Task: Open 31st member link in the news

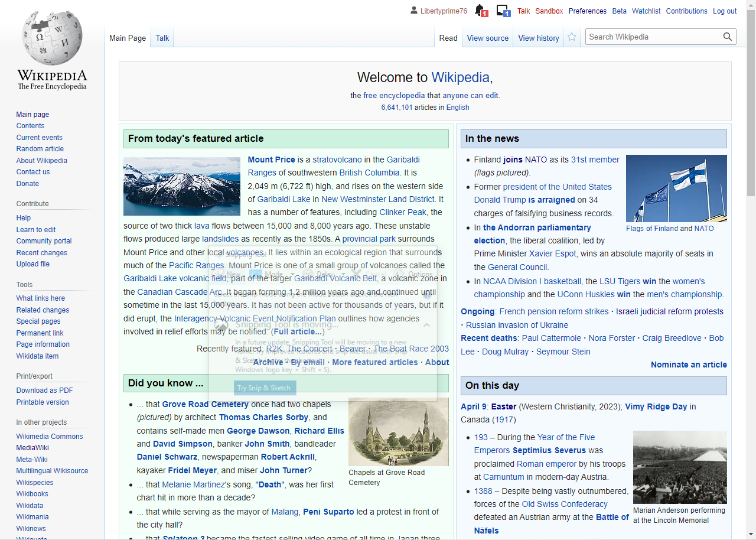Action: pyautogui.click(x=595, y=160)
